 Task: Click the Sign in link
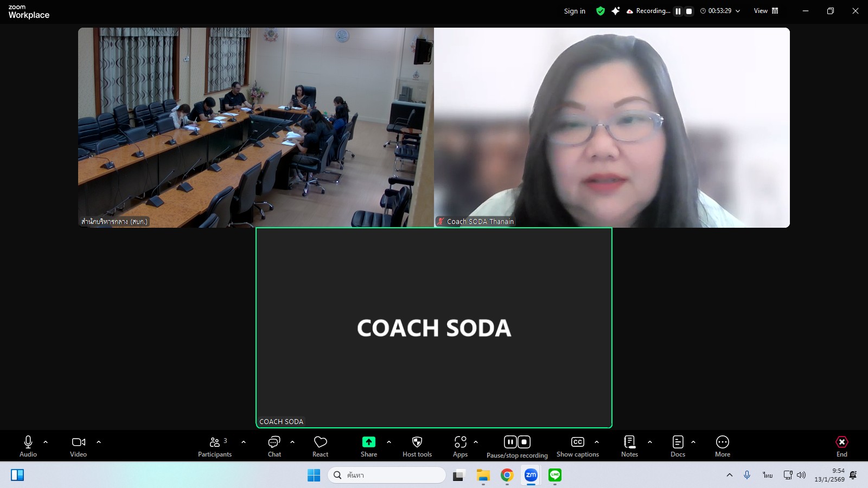click(x=575, y=11)
